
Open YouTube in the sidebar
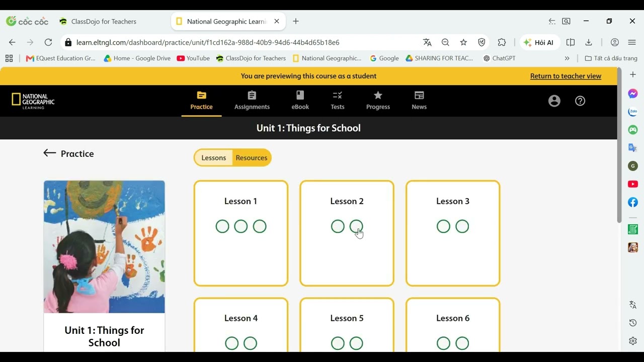tap(633, 184)
